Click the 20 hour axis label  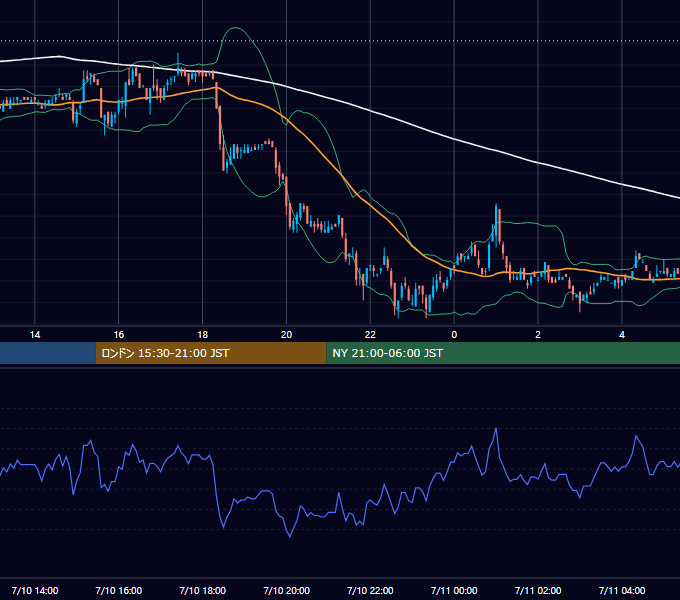[x=286, y=335]
